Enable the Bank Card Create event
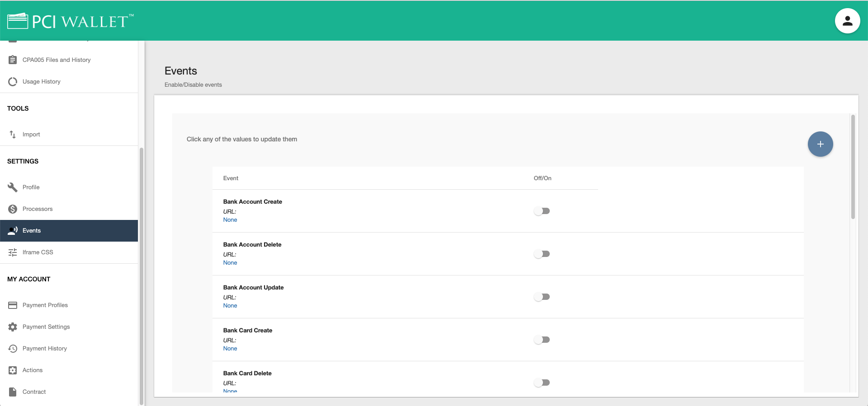Image resolution: width=868 pixels, height=406 pixels. pos(542,340)
